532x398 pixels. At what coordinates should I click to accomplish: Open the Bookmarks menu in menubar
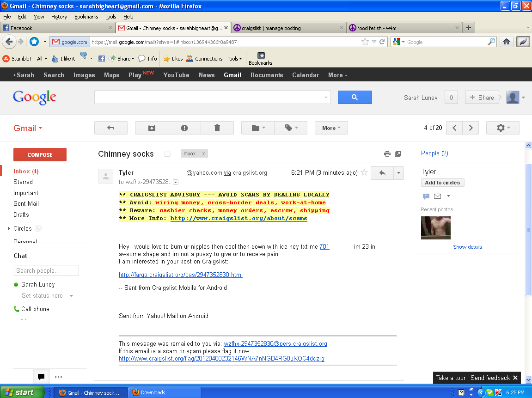86,17
